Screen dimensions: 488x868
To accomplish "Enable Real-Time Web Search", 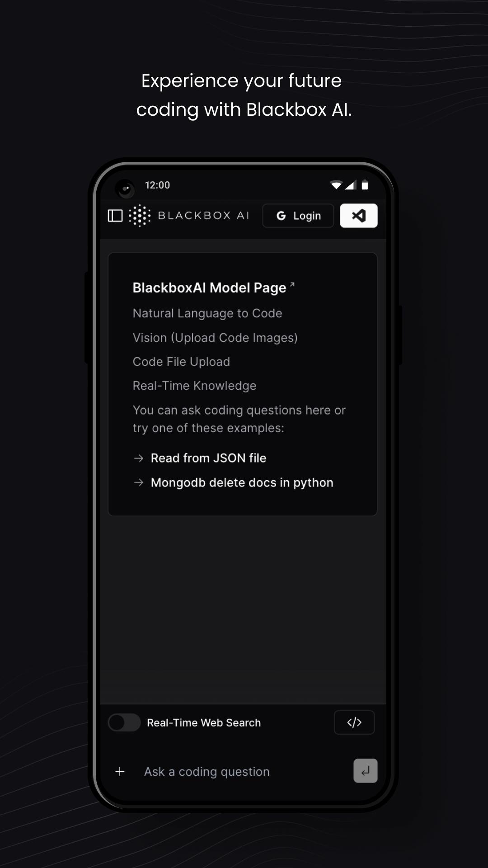I will coord(124,722).
